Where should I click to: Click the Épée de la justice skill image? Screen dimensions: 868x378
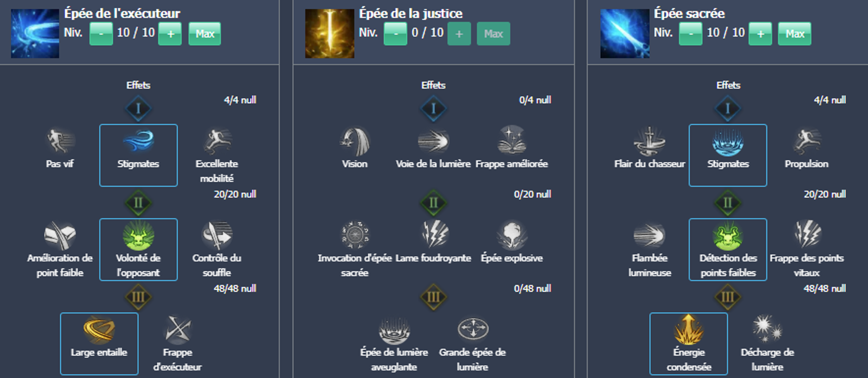click(330, 33)
